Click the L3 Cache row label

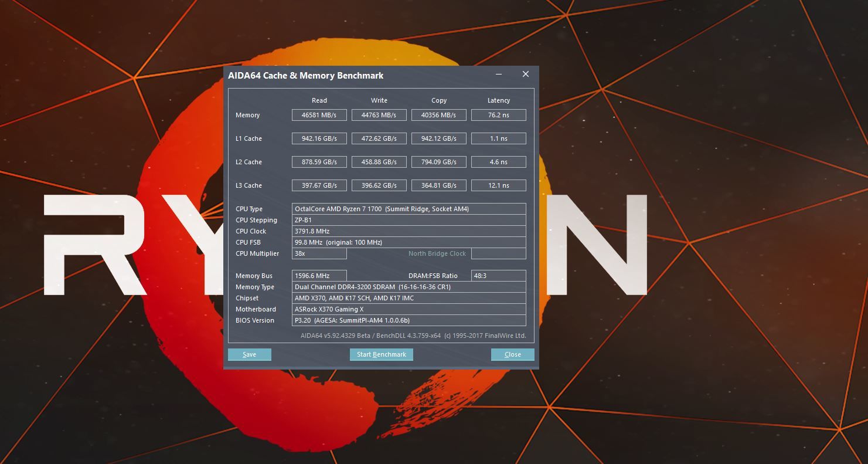pyautogui.click(x=249, y=185)
